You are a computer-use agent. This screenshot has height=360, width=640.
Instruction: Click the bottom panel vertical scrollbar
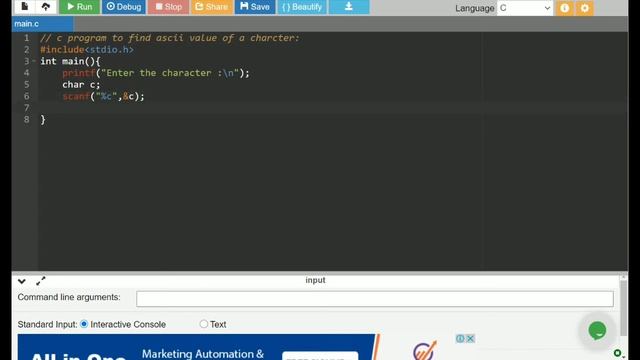[623, 308]
